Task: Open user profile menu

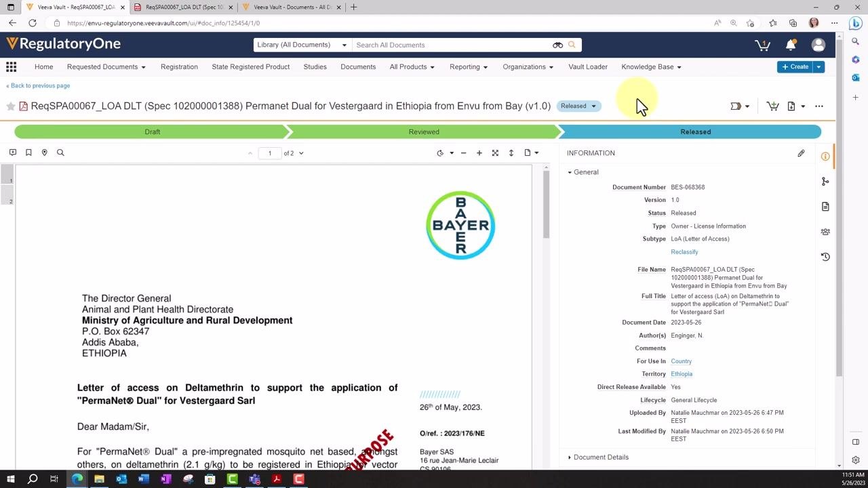Action: [x=818, y=45]
